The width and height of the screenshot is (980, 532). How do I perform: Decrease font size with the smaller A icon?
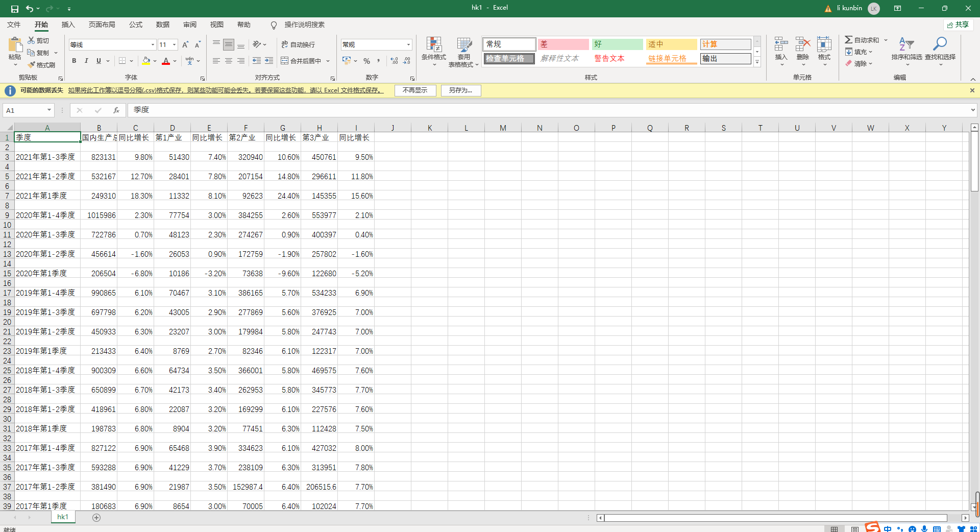coord(198,45)
